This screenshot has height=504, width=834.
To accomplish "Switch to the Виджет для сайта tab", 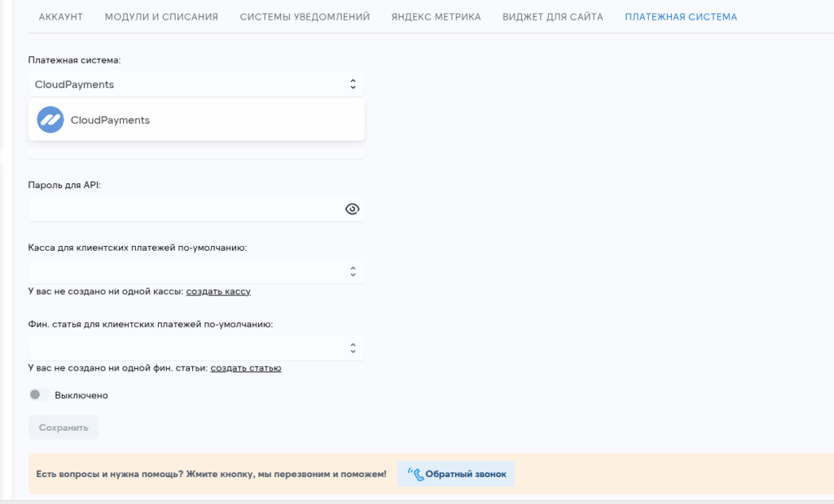I will [x=552, y=16].
